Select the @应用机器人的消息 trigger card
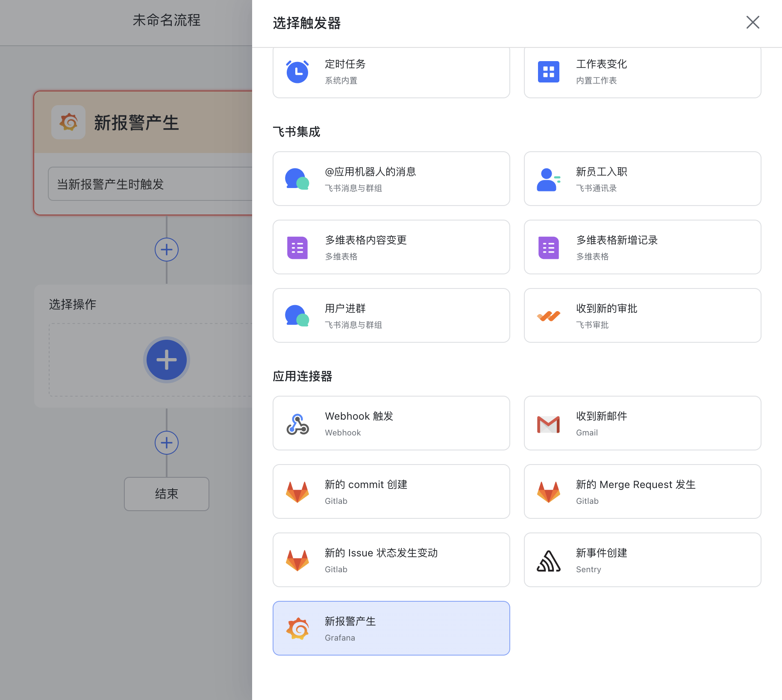 click(x=391, y=179)
